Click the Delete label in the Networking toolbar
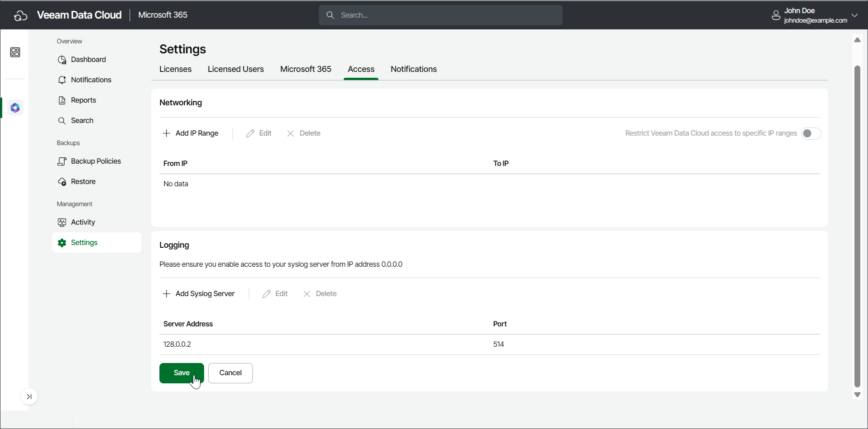 click(310, 133)
